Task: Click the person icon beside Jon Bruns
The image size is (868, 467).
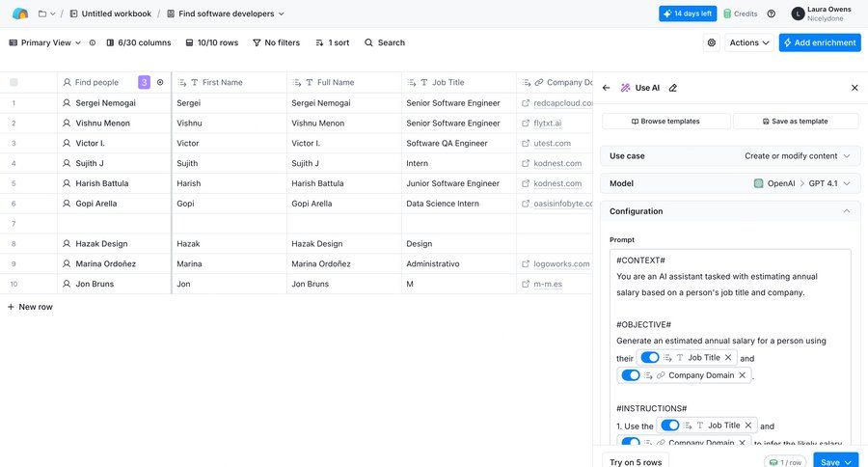Action: (x=67, y=284)
